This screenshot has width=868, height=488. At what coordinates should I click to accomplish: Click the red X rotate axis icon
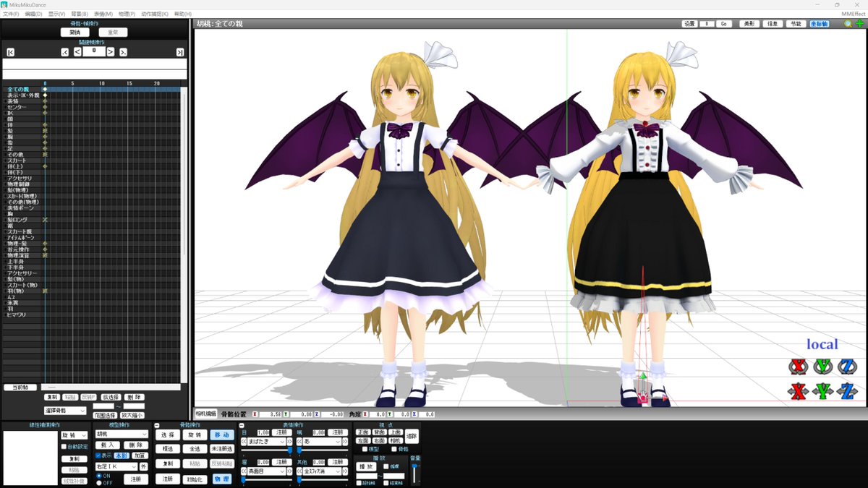799,367
